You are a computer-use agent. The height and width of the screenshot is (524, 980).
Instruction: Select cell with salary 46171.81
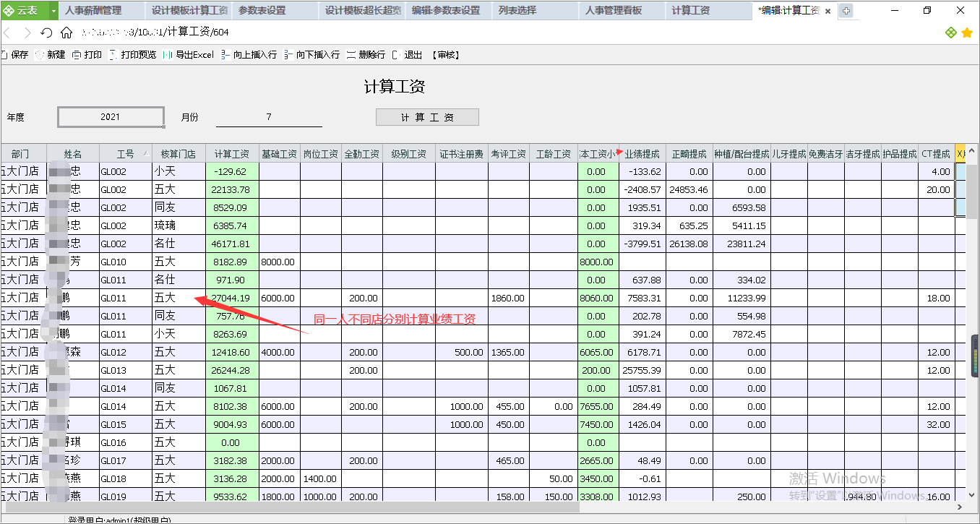pyautogui.click(x=232, y=244)
